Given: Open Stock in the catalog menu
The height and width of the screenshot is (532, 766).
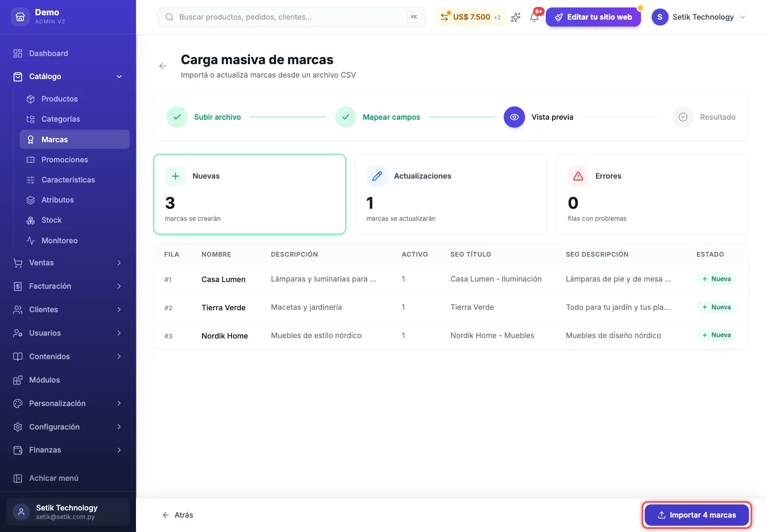Looking at the screenshot, I should point(75,220).
